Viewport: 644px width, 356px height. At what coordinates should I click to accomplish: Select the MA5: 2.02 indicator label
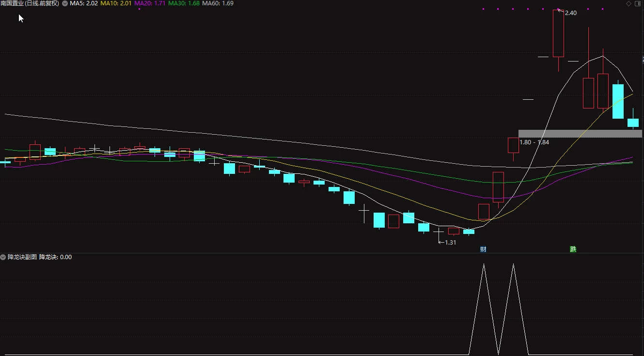coord(84,3)
